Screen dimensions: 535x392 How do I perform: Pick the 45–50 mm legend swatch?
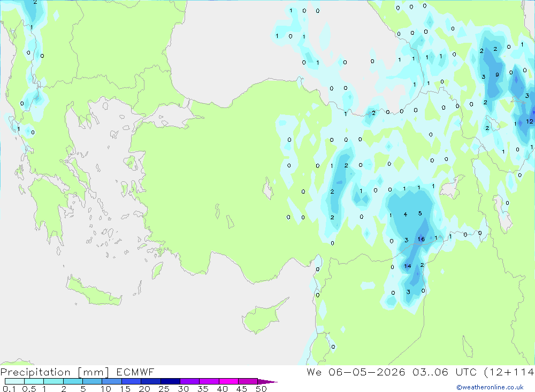pyautogui.click(x=248, y=381)
